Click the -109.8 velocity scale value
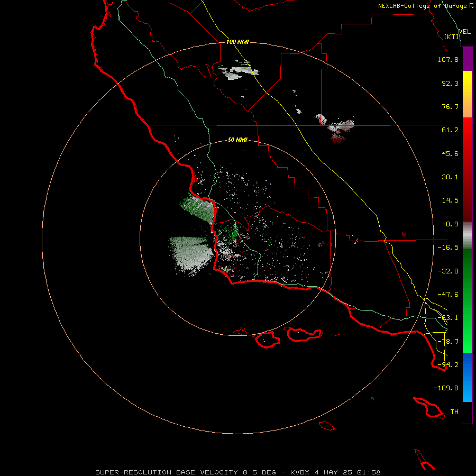This screenshot has height=476, width=476. pyautogui.click(x=446, y=388)
